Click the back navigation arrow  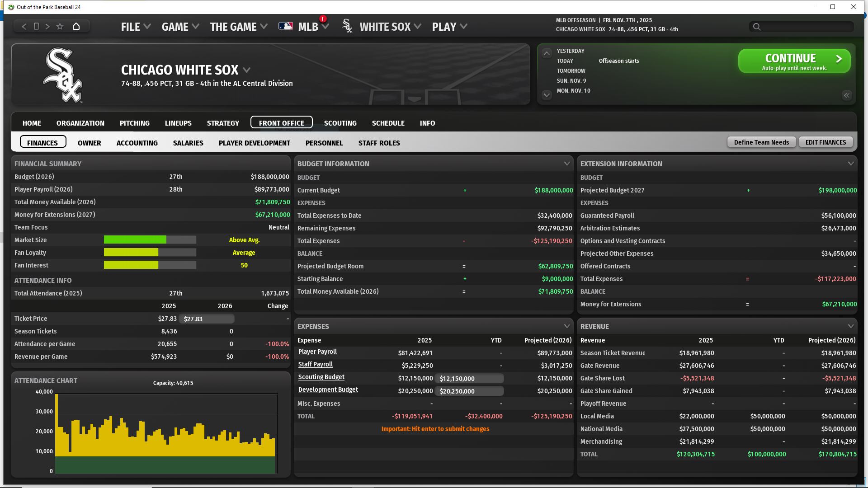(24, 27)
